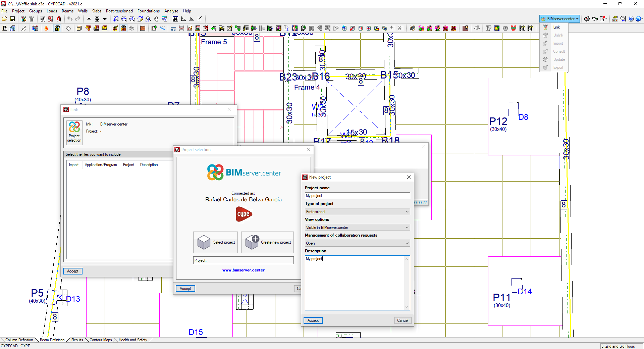Click the fire resistance flame icon
Viewport: 644px width, 349px height.
click(46, 28)
